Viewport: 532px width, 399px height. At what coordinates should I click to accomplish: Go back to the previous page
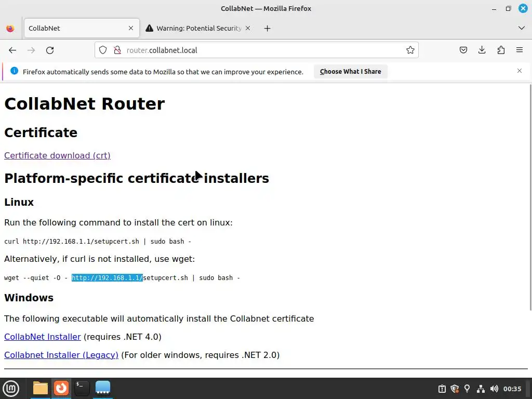pos(12,50)
